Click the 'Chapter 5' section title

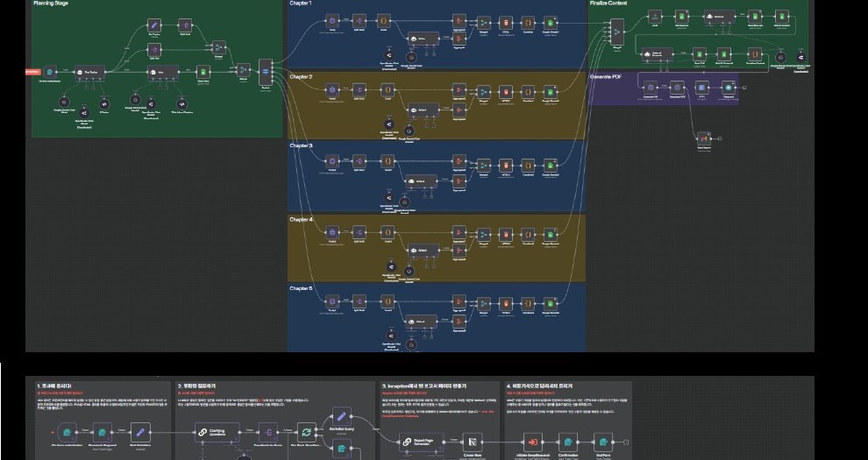pos(301,288)
